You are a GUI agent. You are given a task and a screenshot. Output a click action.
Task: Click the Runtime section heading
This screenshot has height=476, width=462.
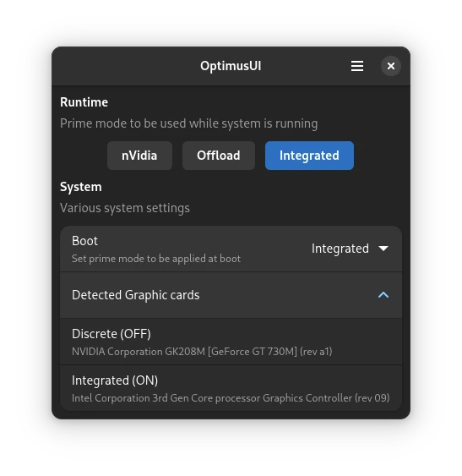coord(84,102)
